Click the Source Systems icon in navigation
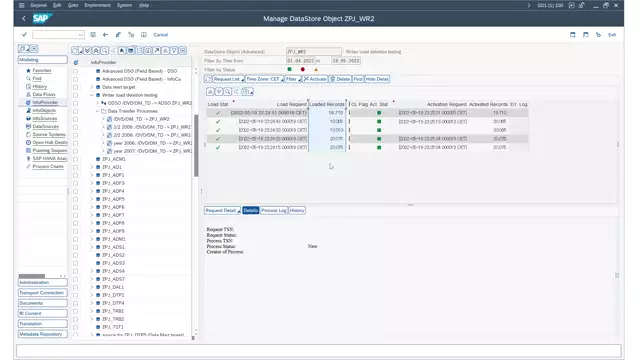 (x=28, y=134)
